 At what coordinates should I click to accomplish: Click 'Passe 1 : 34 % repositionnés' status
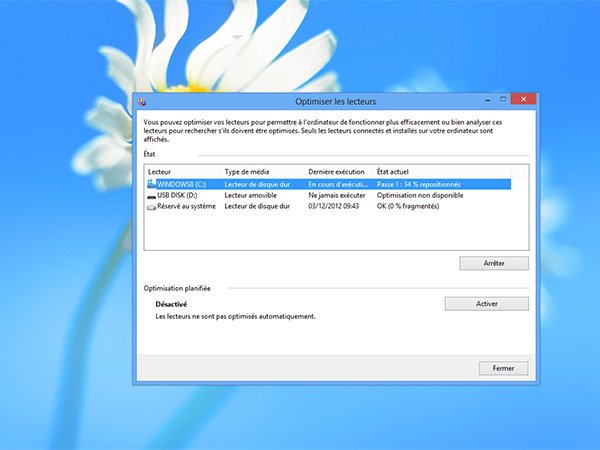[419, 184]
